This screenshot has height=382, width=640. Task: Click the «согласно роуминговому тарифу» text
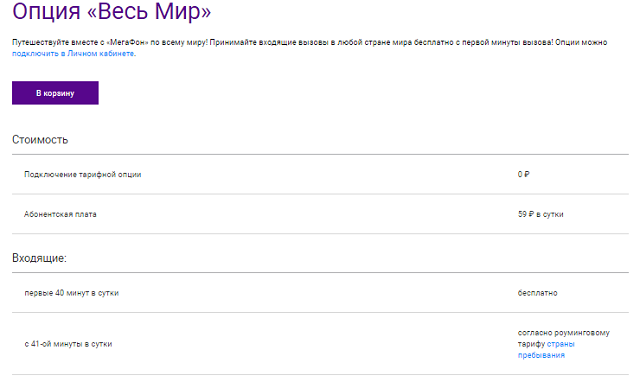pyautogui.click(x=563, y=338)
